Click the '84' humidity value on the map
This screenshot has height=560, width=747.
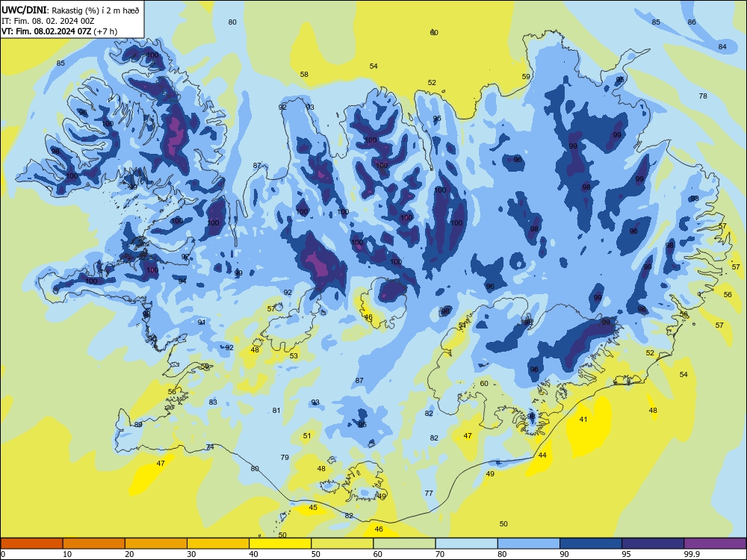[722, 46]
